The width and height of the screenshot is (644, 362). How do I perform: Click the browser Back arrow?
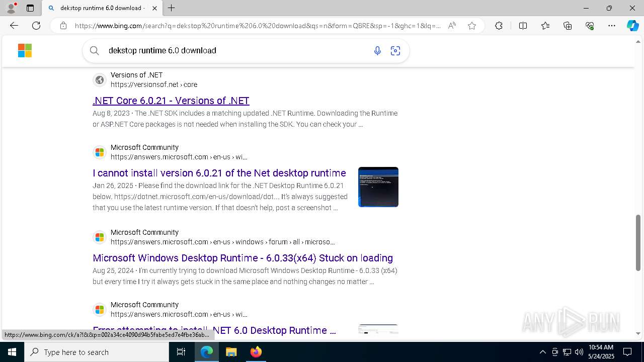tap(14, 26)
